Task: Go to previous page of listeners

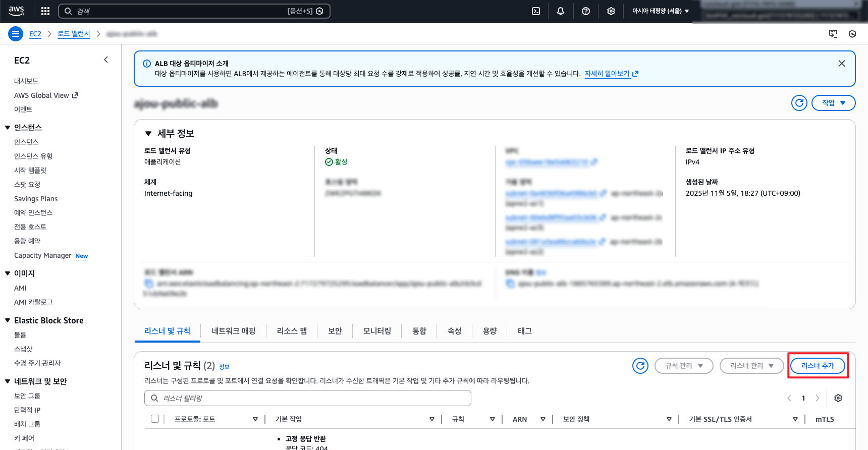Action: tap(789, 398)
